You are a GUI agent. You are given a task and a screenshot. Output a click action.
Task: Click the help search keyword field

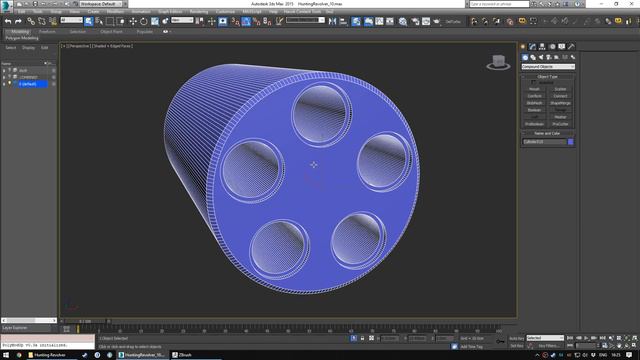pos(499,4)
